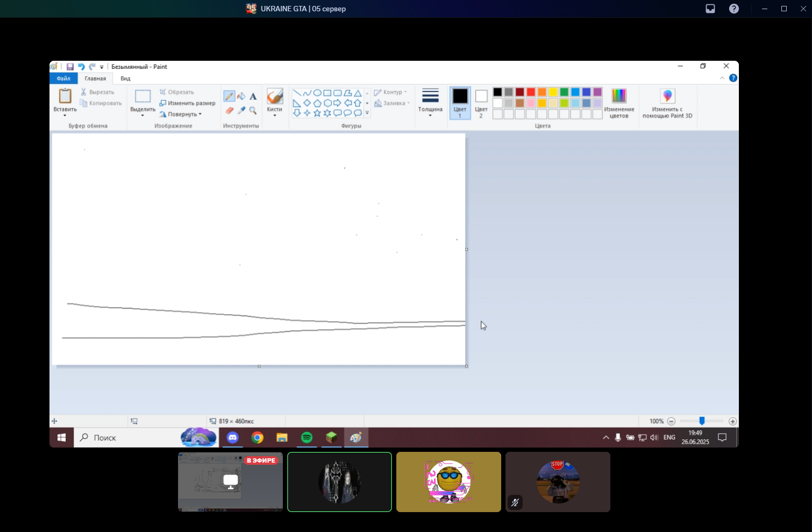Switch to the Главная tab

click(95, 79)
